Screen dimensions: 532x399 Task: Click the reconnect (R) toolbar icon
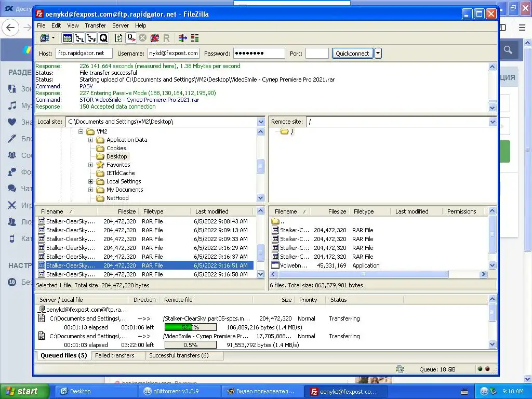click(x=166, y=38)
